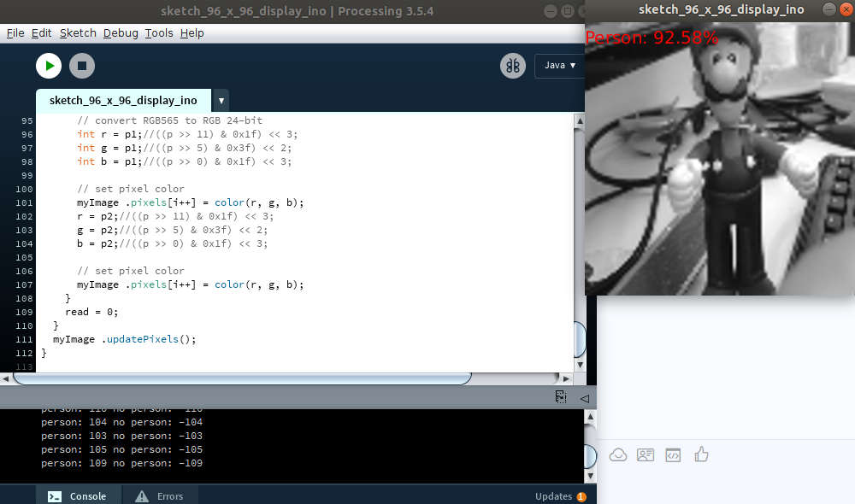The height and width of the screenshot is (504, 855).
Task: Click the Person: 92.58% label in the display window
Action: 652,38
